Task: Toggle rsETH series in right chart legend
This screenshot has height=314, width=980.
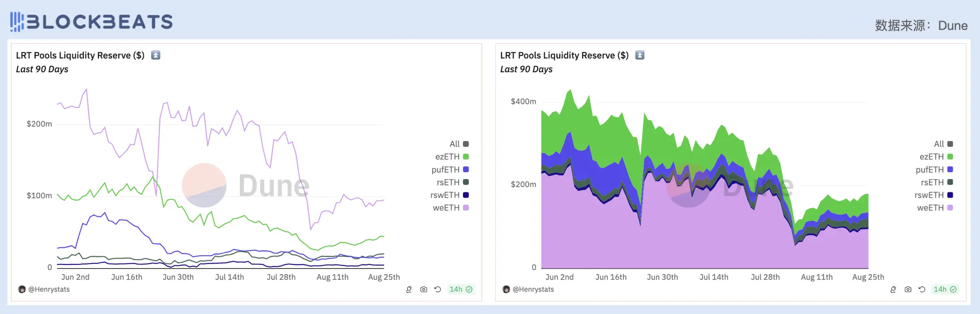Action: click(x=936, y=182)
